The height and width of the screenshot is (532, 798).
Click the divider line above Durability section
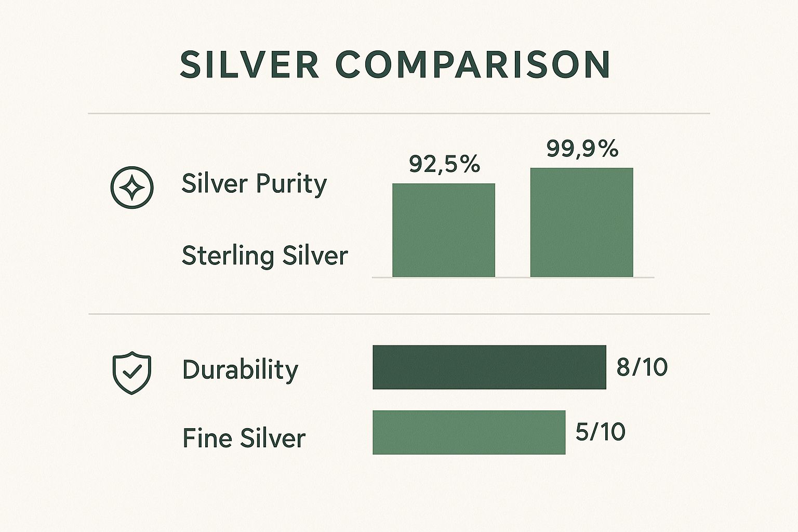coord(399,314)
